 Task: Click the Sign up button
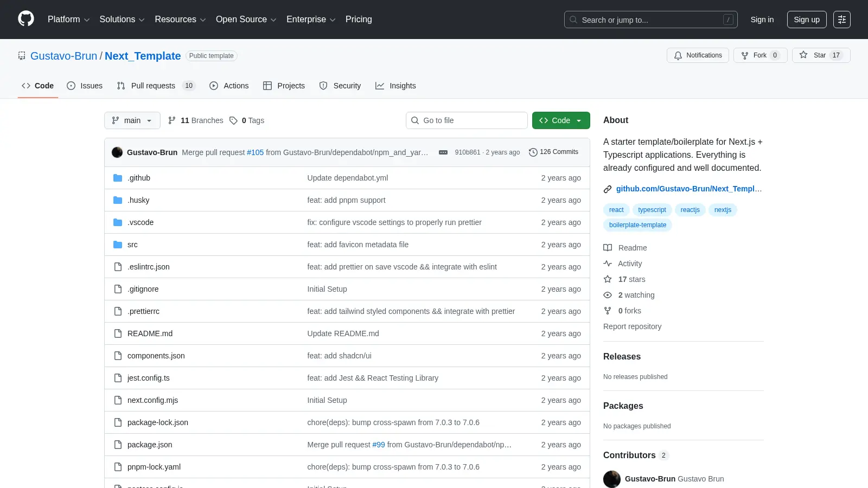coord(807,20)
